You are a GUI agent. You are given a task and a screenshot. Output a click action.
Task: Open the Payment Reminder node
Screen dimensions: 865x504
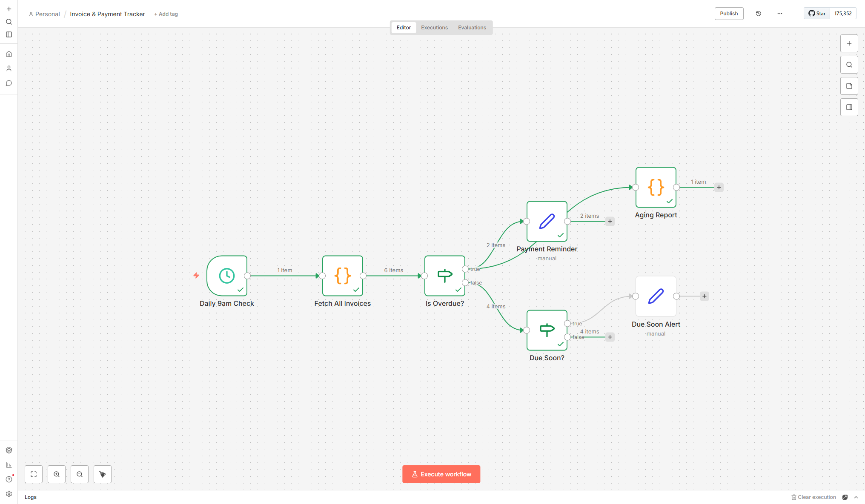pyautogui.click(x=547, y=221)
